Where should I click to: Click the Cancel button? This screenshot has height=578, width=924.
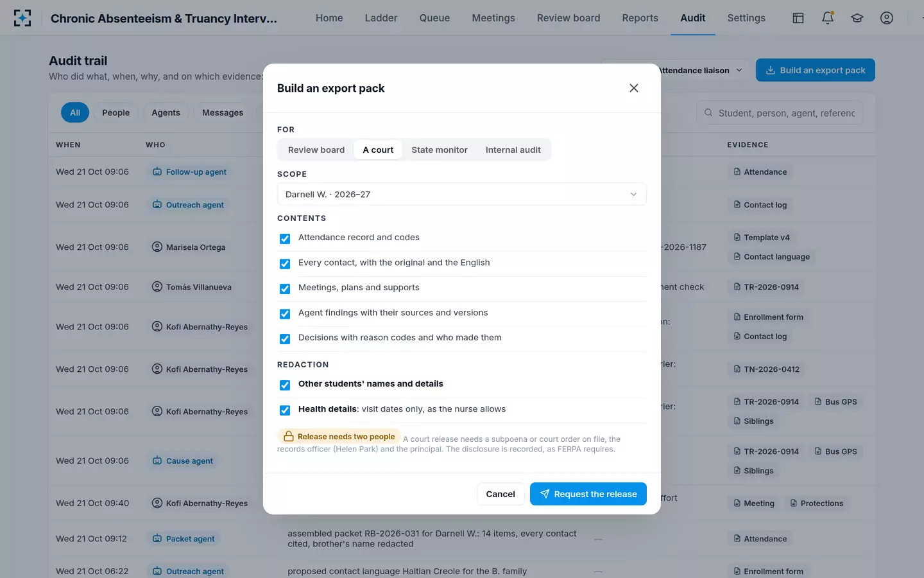tap(501, 494)
